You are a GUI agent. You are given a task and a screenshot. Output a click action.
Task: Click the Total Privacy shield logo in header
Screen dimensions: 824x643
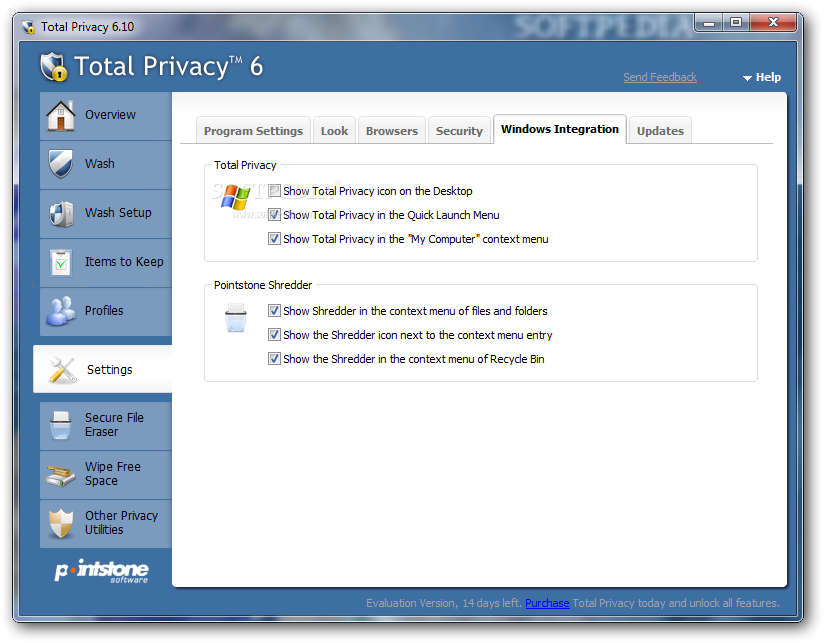click(x=54, y=67)
